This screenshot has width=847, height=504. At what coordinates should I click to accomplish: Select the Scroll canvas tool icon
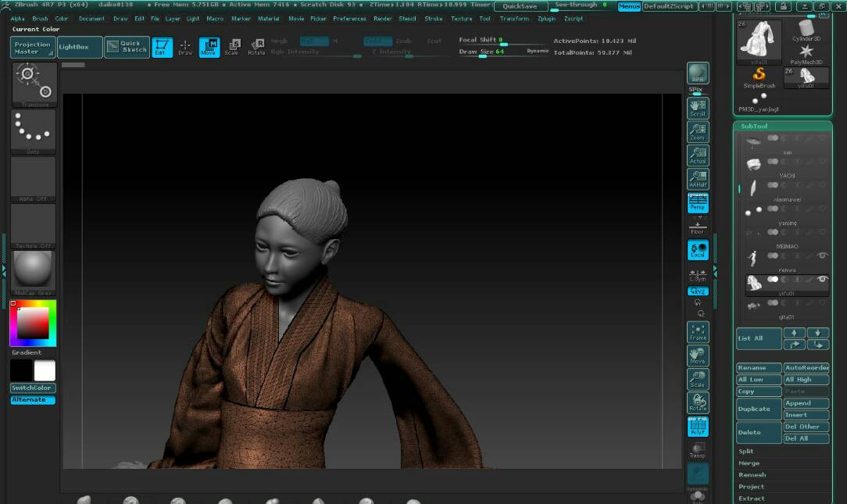coord(697,108)
